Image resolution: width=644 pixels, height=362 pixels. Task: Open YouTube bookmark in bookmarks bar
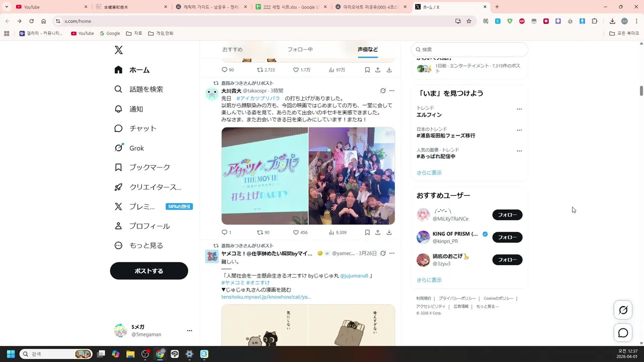83,34
